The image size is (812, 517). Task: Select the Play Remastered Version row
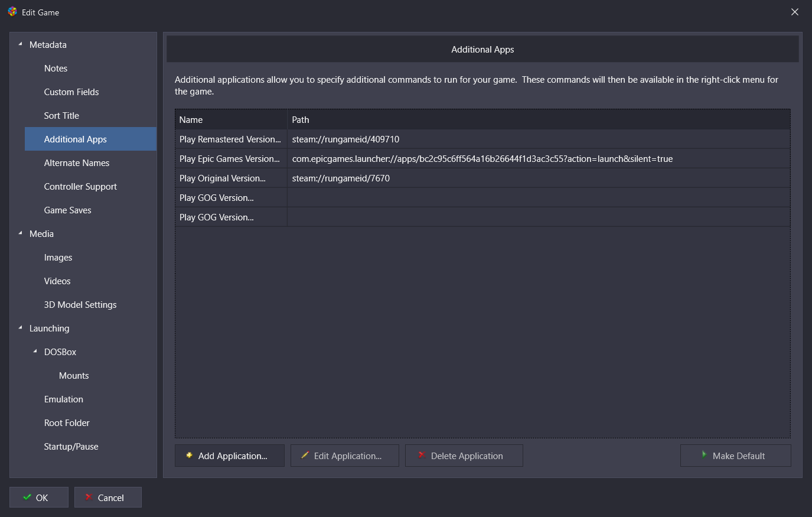tap(230, 139)
